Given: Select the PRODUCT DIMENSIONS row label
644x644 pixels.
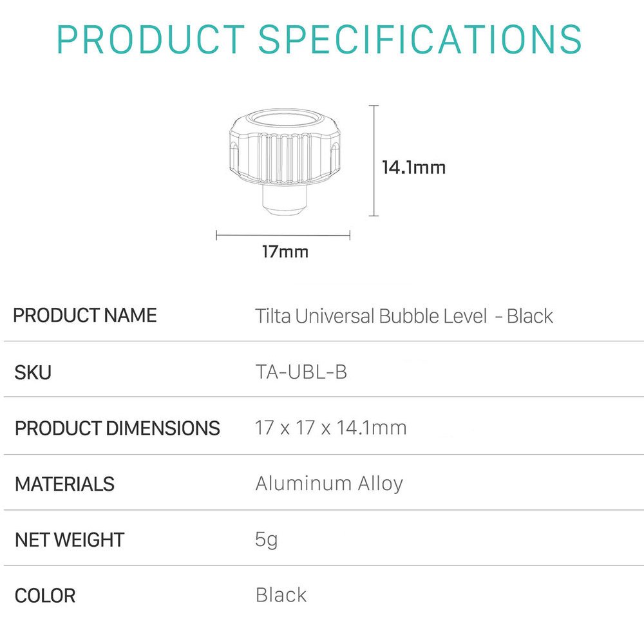Looking at the screenshot, I should 117,428.
